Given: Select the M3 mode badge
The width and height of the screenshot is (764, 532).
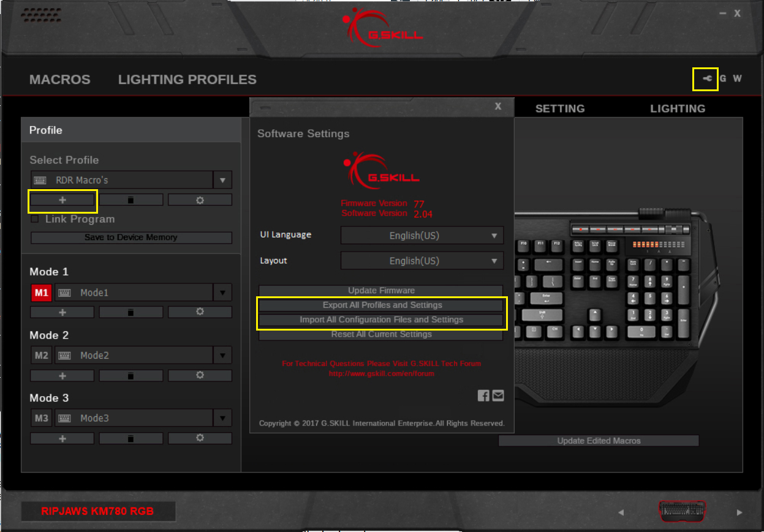Looking at the screenshot, I should (x=42, y=418).
